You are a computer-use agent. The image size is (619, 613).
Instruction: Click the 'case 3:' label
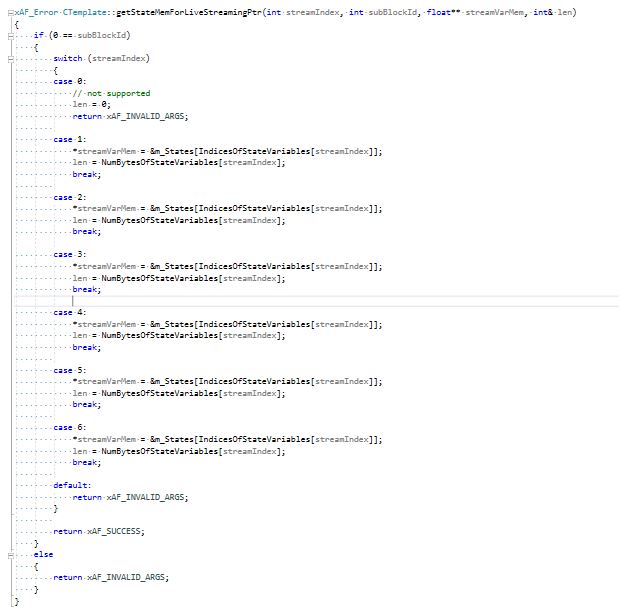point(70,255)
